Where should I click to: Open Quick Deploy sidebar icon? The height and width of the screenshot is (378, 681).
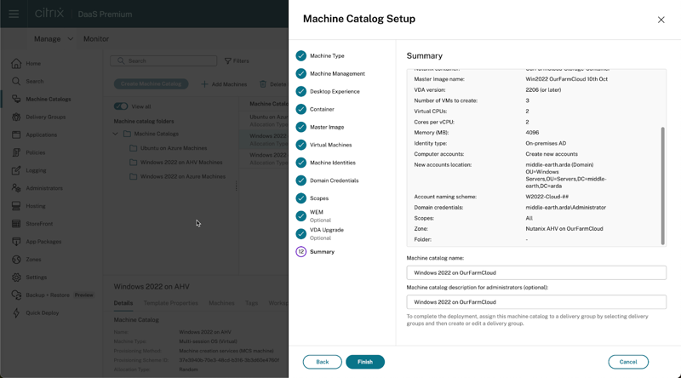tap(16, 313)
